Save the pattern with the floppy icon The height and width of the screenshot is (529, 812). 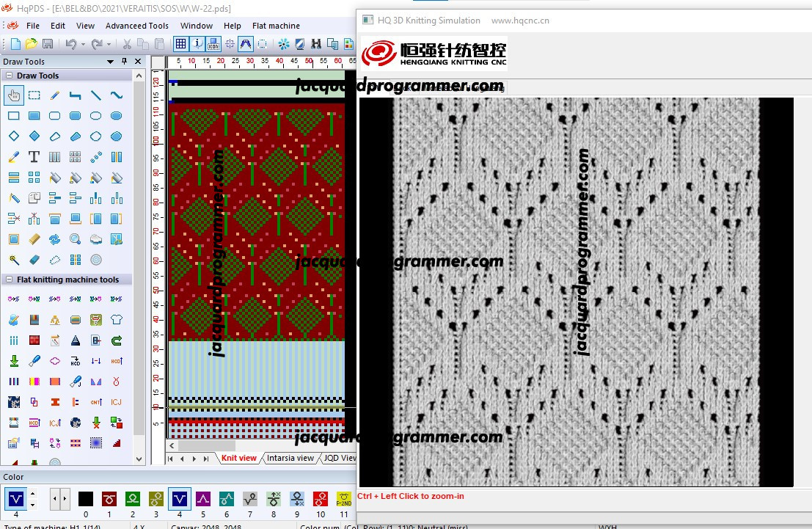click(x=48, y=44)
